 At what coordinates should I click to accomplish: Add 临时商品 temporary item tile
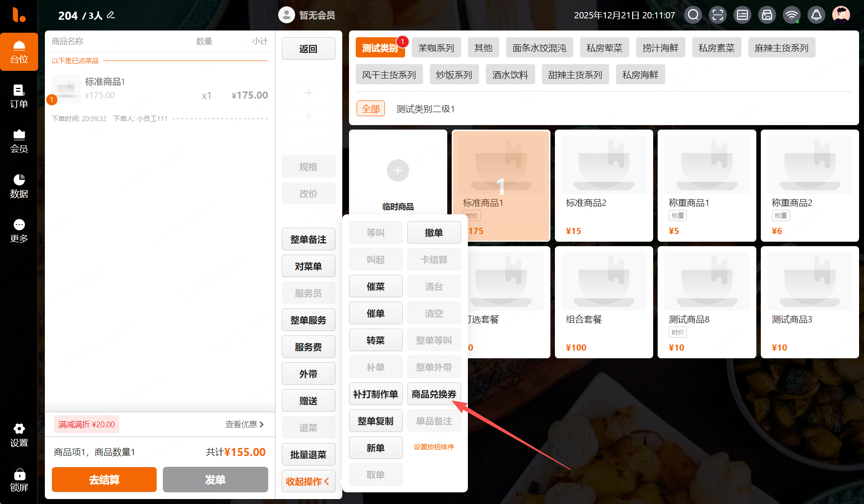(398, 173)
